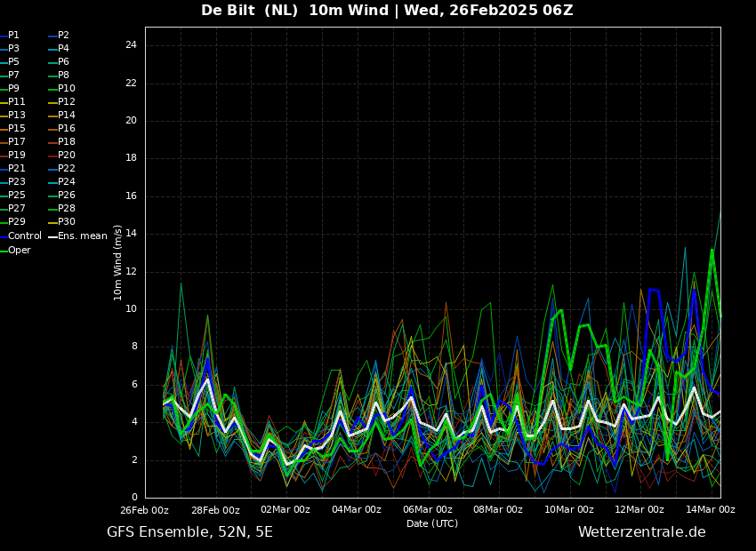
Task: Click the Wetterzentrale.de text
Action: [x=642, y=532]
